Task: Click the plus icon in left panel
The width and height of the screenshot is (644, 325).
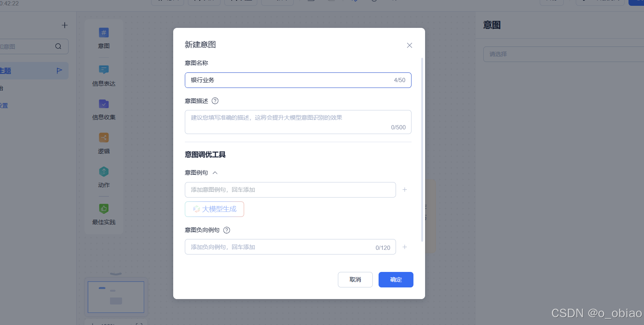Action: (65, 25)
